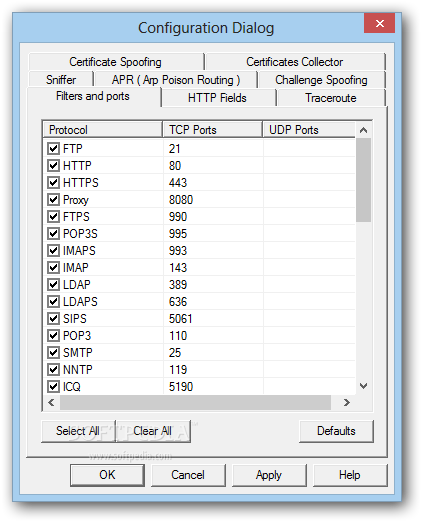The image size is (422, 522).
Task: Click the Cancel button
Action: 188,475
